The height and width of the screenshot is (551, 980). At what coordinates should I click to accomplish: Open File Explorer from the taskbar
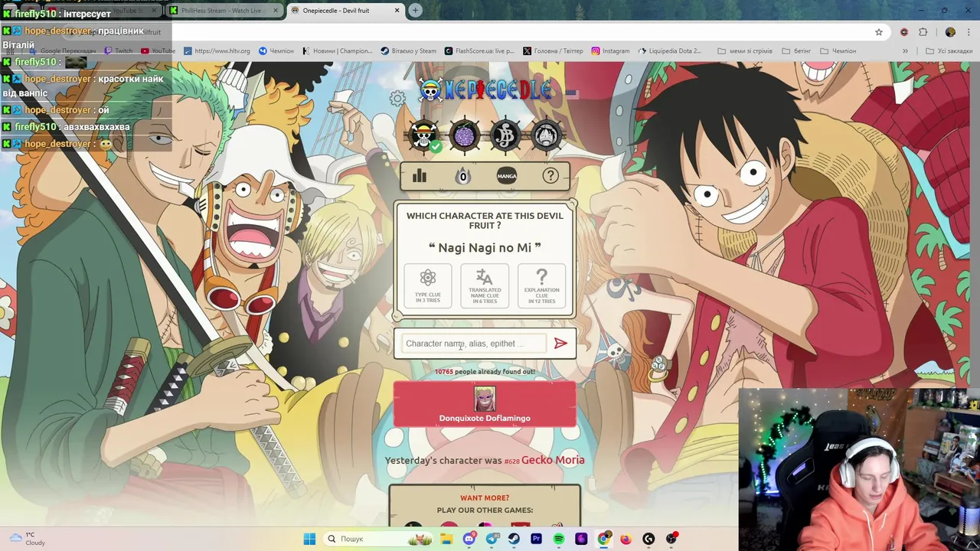click(x=446, y=539)
